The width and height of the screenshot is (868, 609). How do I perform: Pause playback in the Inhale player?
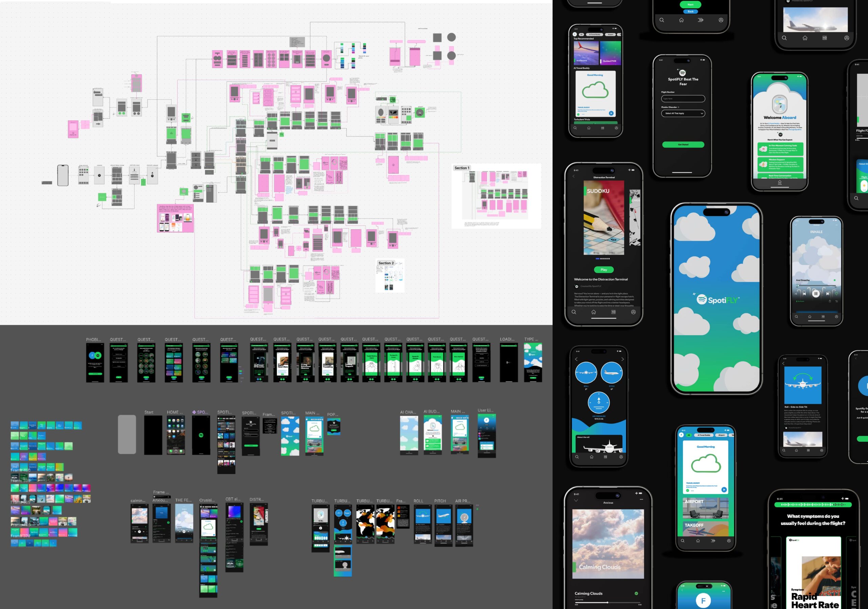(x=816, y=293)
